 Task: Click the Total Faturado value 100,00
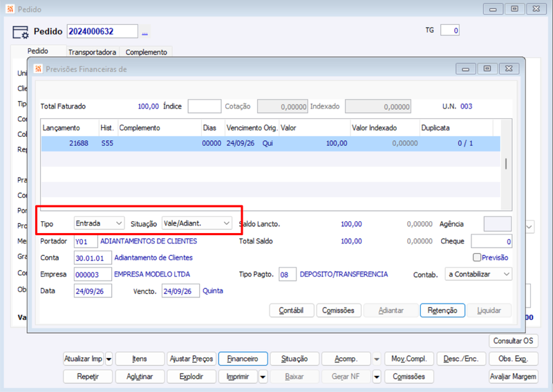pyautogui.click(x=148, y=106)
